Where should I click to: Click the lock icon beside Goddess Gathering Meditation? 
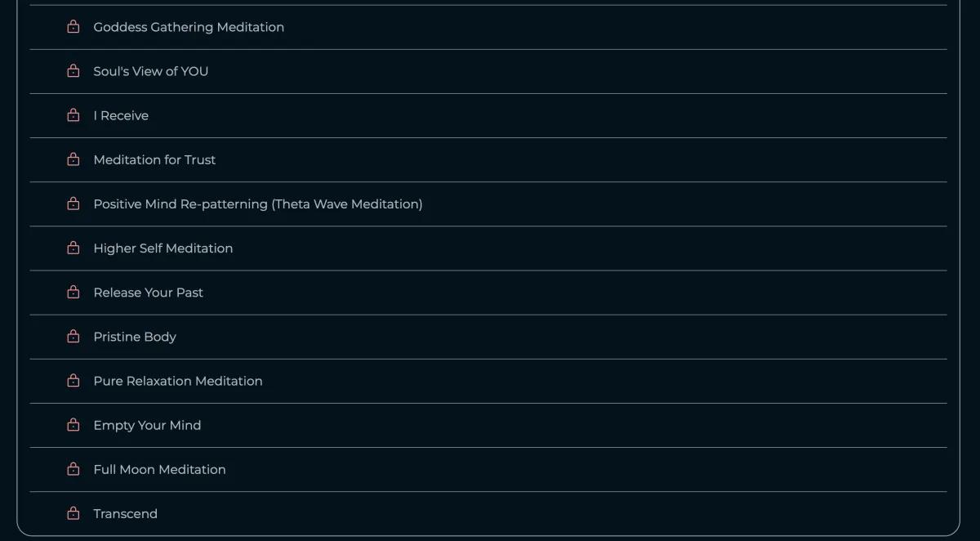[73, 27]
